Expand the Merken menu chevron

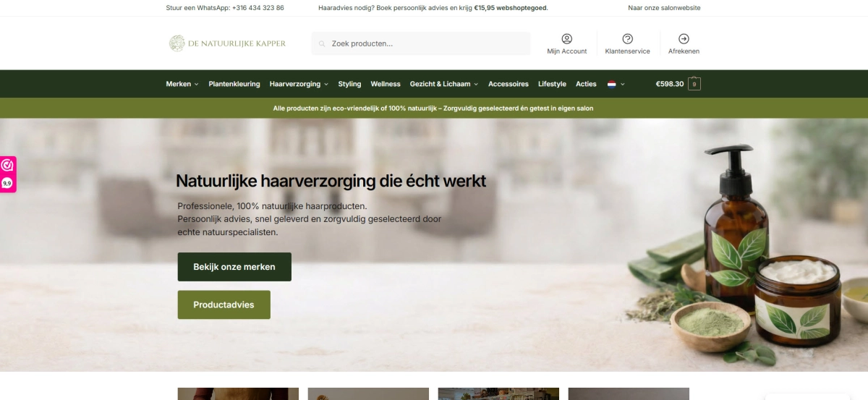coord(197,85)
